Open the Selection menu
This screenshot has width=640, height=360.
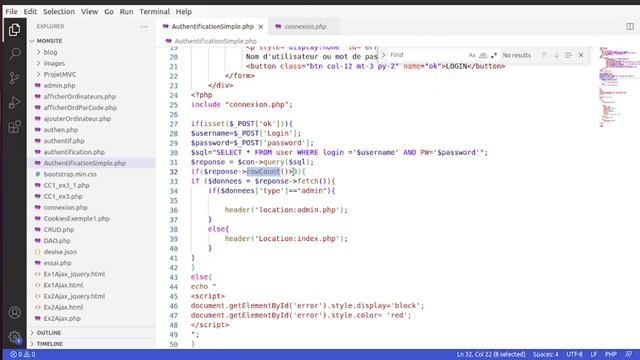pyautogui.click(x=59, y=11)
